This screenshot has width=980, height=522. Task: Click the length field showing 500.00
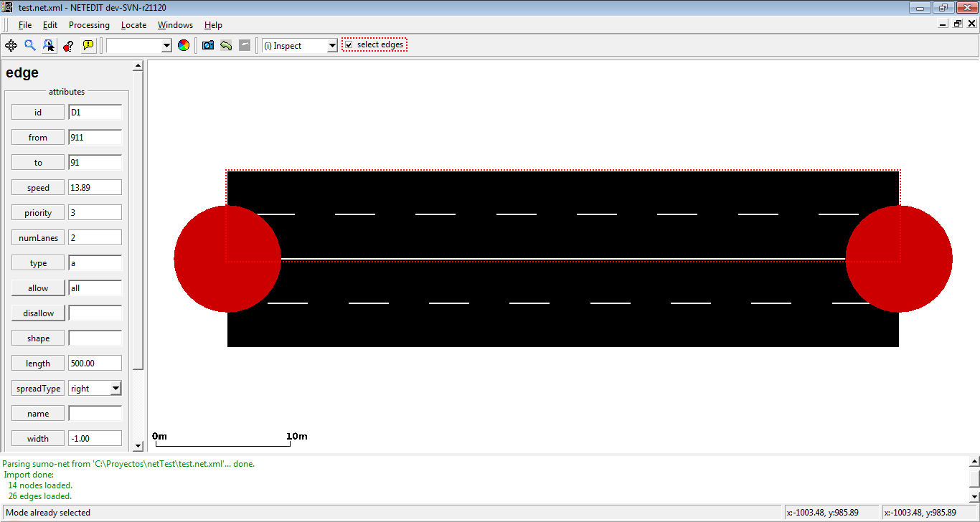(95, 363)
